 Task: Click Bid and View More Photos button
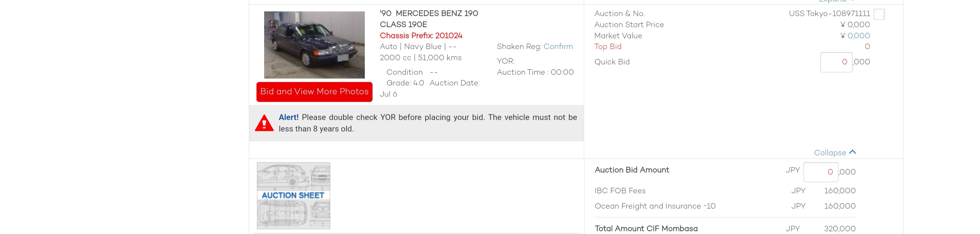point(314,92)
